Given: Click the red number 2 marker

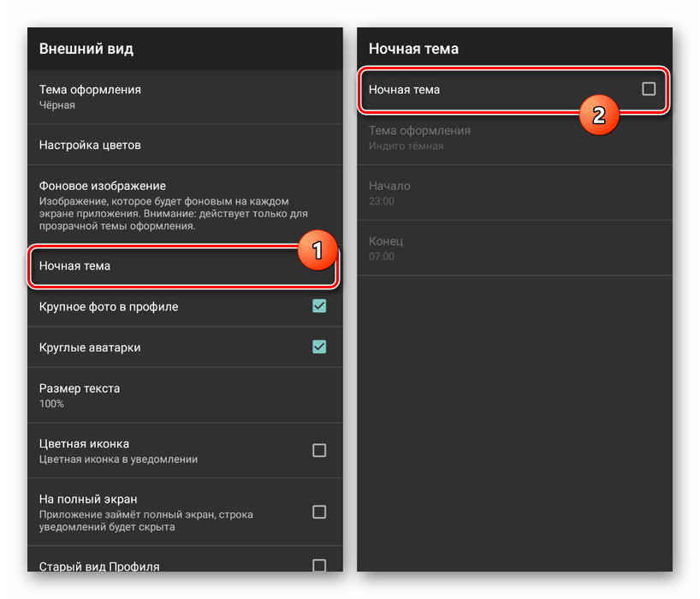Looking at the screenshot, I should tap(598, 115).
